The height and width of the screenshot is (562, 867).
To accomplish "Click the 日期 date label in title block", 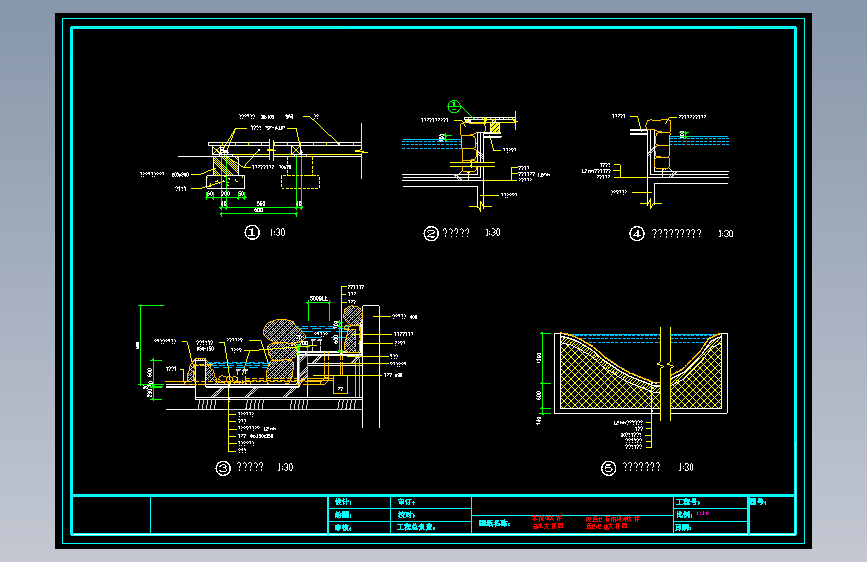I will 683,527.
